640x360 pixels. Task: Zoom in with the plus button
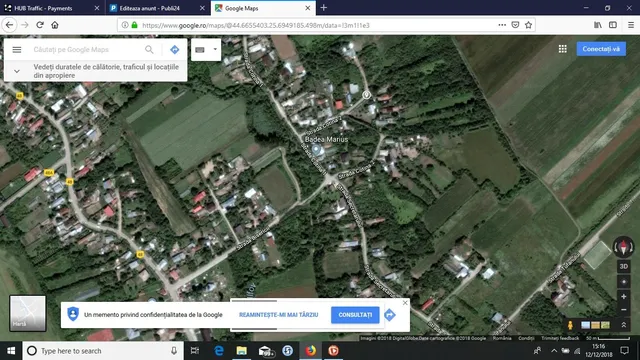624,297
